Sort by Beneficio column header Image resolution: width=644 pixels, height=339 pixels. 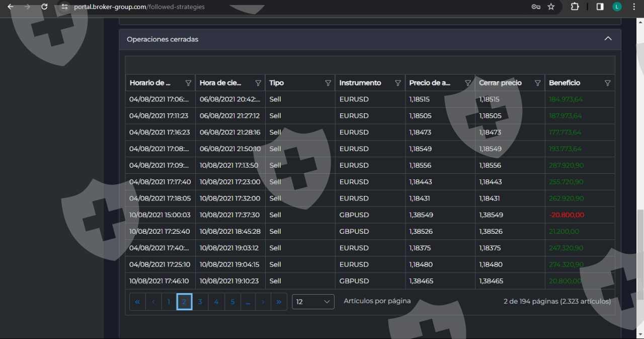(565, 83)
